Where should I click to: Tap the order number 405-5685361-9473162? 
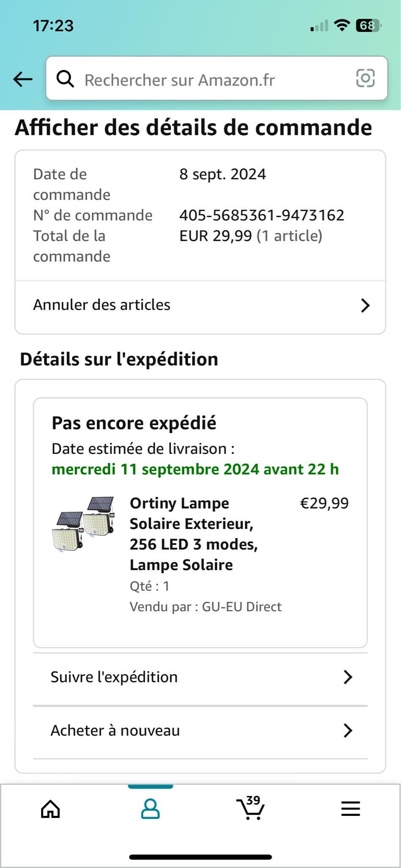[262, 215]
